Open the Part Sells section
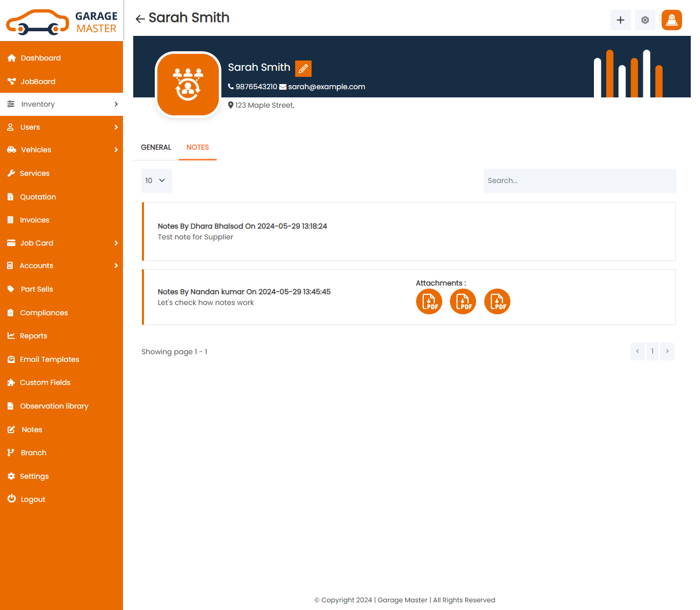 coord(36,289)
